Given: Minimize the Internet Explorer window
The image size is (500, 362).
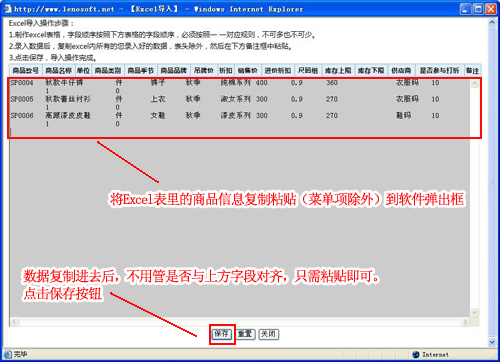Looking at the screenshot, I should point(465,9).
